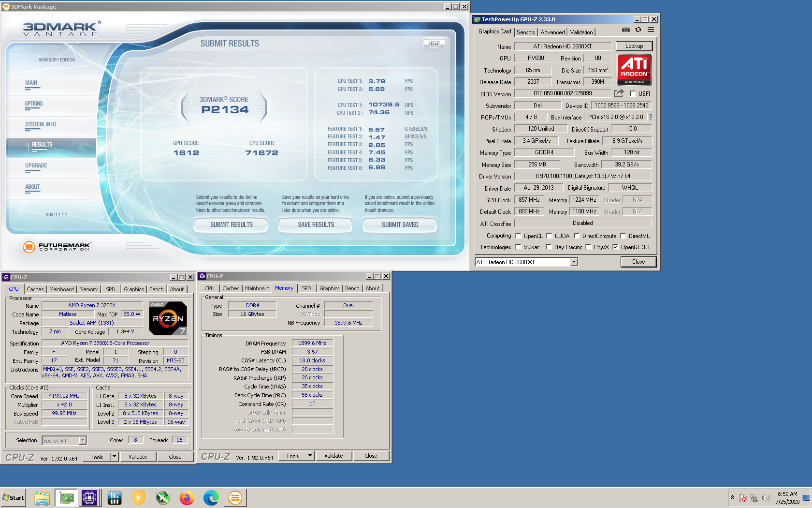The height and width of the screenshot is (508, 812).
Task: Click the 3DMark score P2134
Action: click(225, 110)
